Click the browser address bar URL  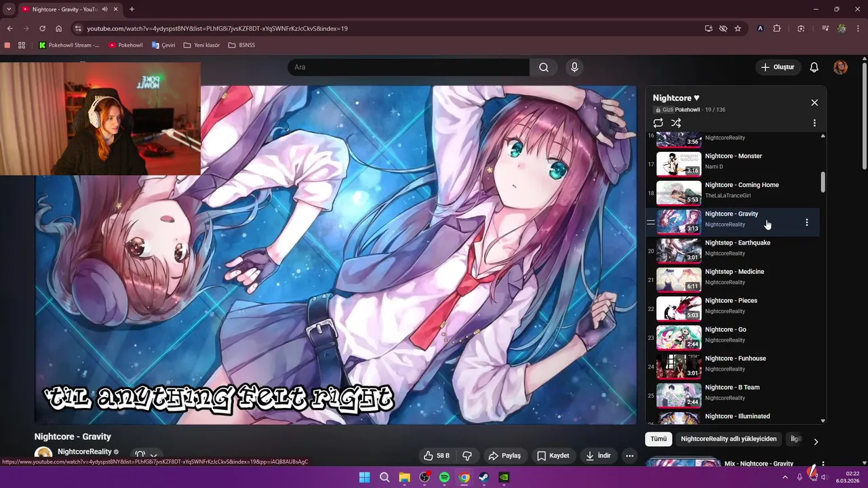pos(217,28)
